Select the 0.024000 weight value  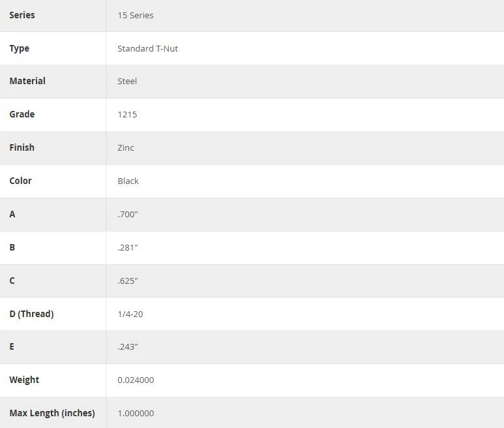136,380
